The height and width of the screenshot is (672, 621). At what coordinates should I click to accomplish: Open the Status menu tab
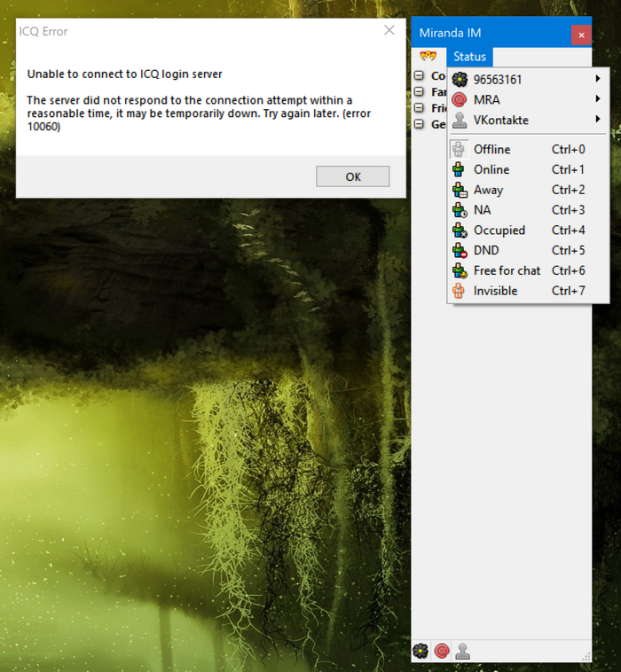tap(469, 57)
